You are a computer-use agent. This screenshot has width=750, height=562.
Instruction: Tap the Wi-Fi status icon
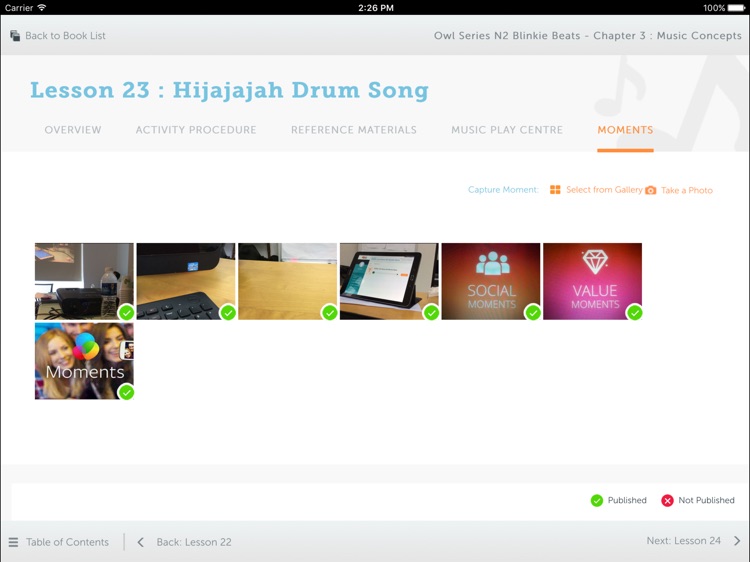42,7
